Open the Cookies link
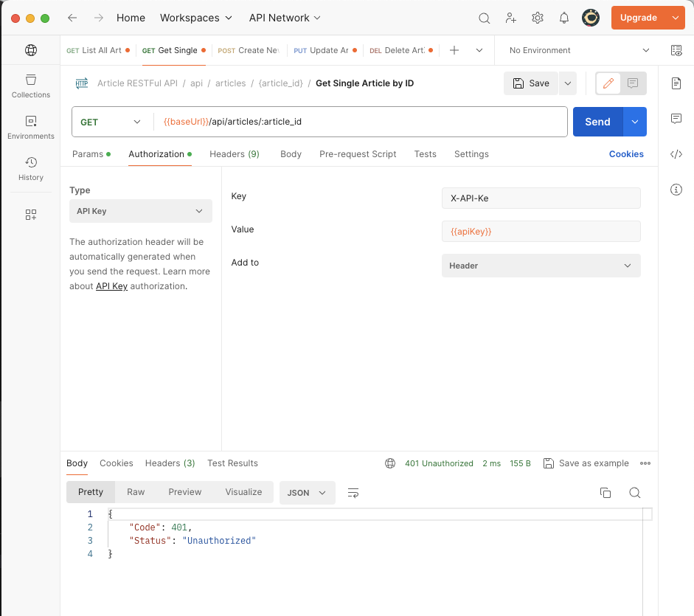 (626, 154)
